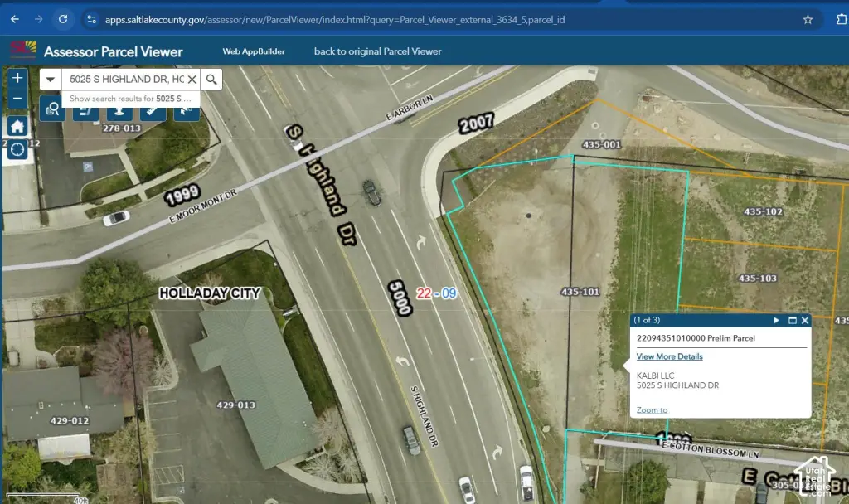Viewport: 849px width, 504px height.
Task: Click the '5025 S HIGHLAND DR' address in popup
Action: pos(678,385)
